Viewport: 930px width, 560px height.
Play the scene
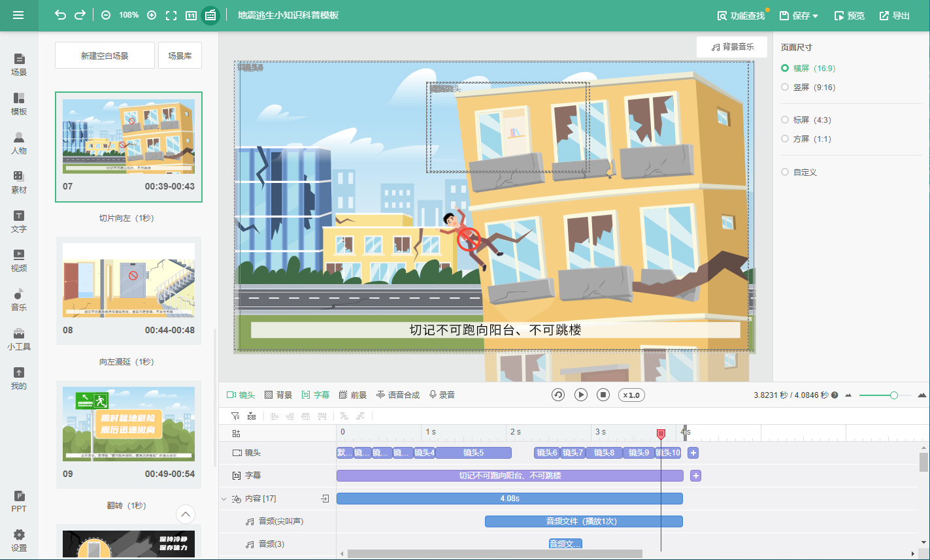click(581, 395)
